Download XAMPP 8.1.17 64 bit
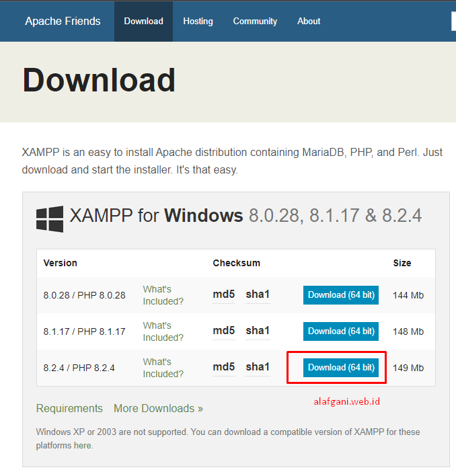 pos(341,331)
